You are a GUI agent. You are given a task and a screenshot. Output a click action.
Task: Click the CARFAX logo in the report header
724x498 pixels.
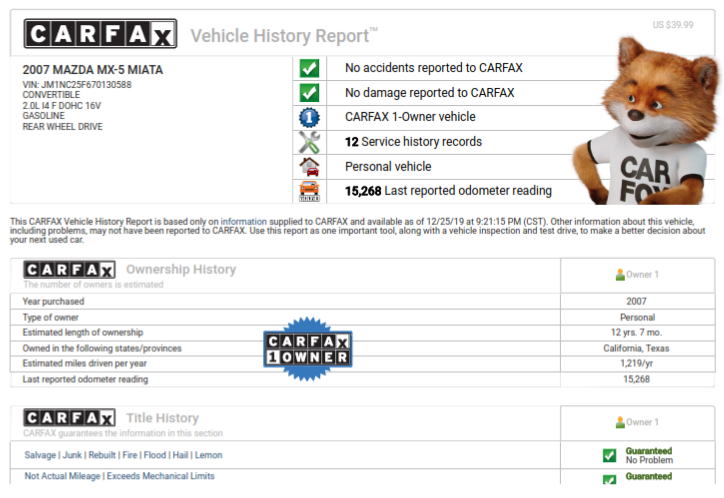pos(100,33)
